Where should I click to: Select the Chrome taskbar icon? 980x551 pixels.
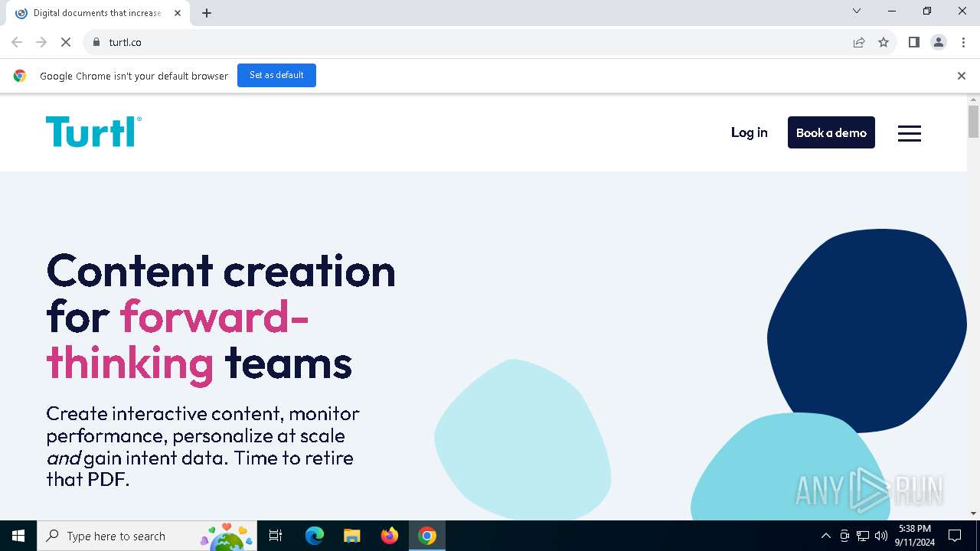(x=427, y=536)
